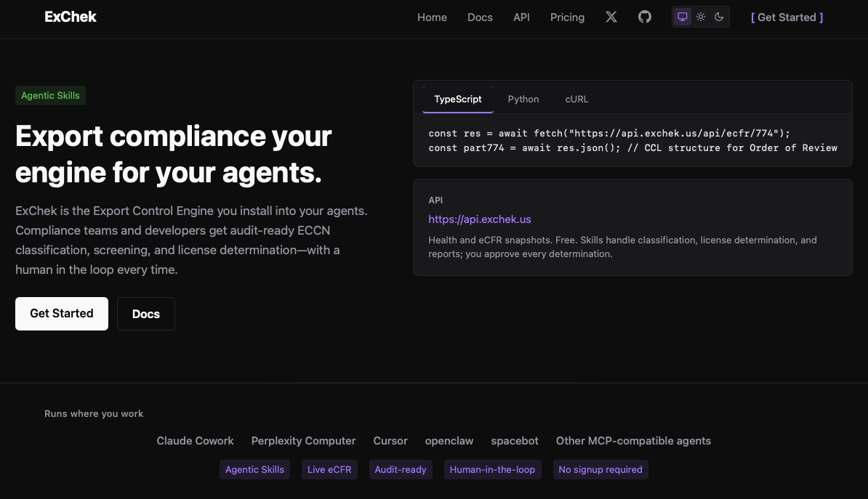The image size is (868, 499).
Task: Click the Export compliance headline
Action: pyautogui.click(x=173, y=154)
